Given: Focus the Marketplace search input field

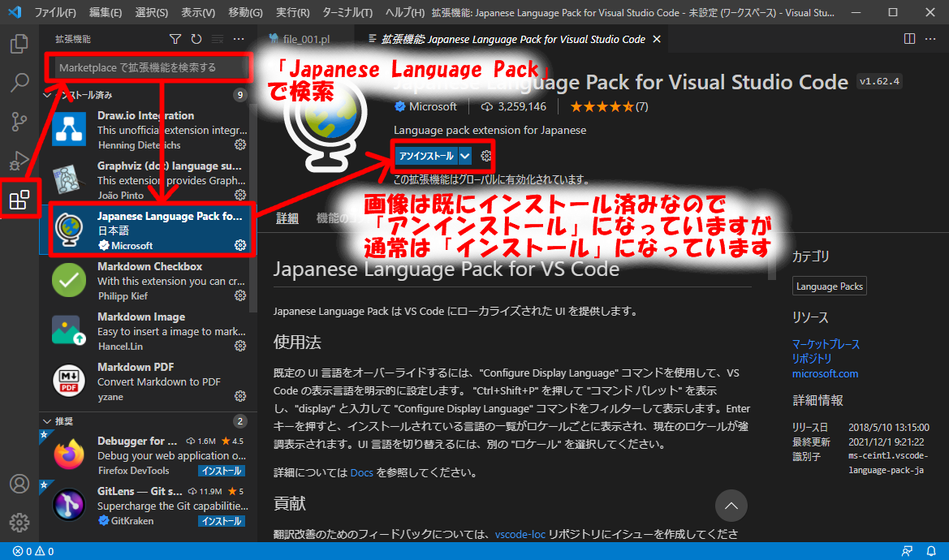Looking at the screenshot, I should click(x=150, y=67).
